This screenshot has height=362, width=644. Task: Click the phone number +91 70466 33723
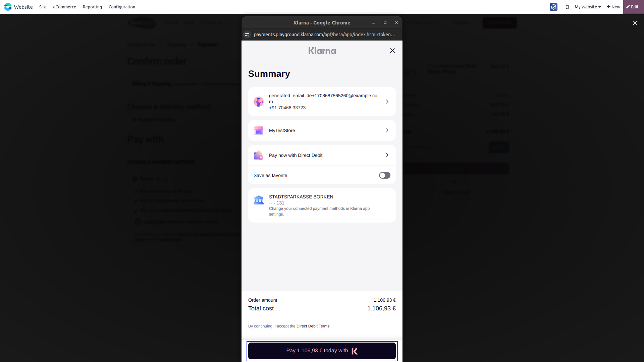coord(287,108)
